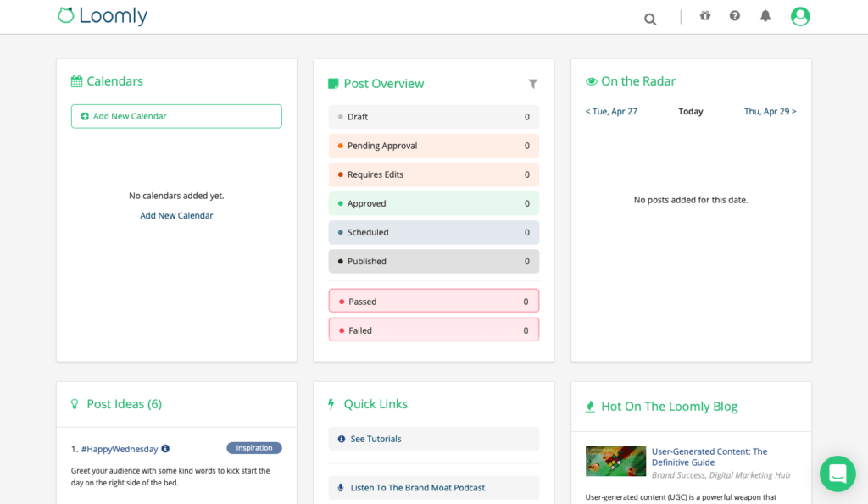Click the eye icon next to On the Radar
The height and width of the screenshot is (504, 868).
coord(591,80)
